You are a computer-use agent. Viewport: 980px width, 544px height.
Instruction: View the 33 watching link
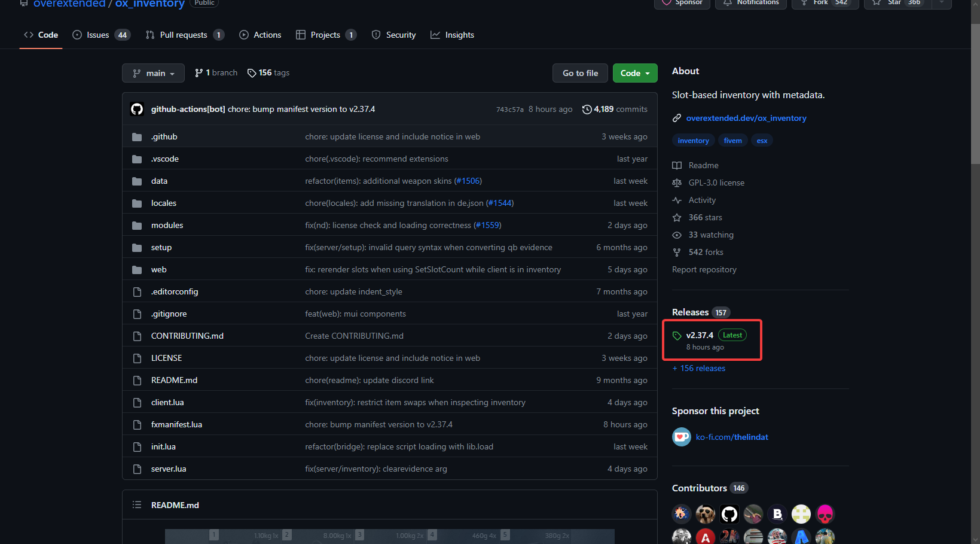pyautogui.click(x=703, y=235)
